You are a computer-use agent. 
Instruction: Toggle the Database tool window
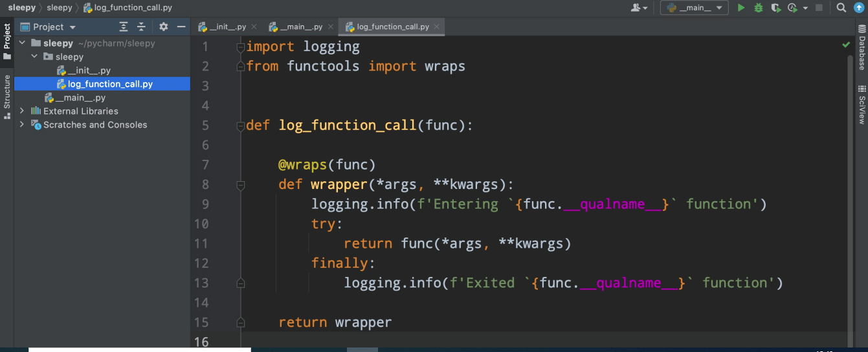point(862,49)
